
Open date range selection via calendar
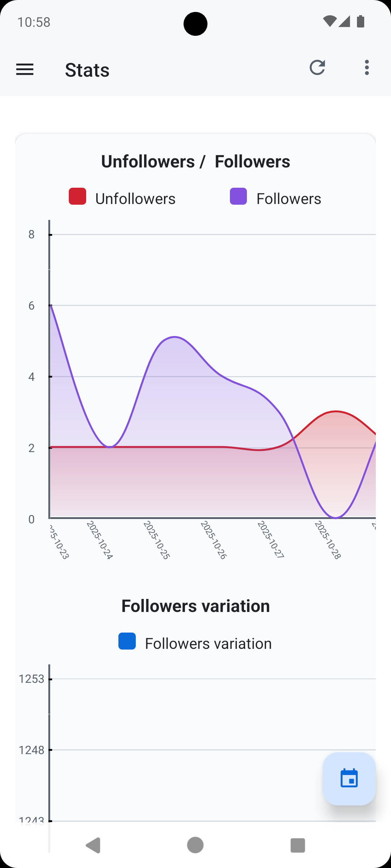349,778
